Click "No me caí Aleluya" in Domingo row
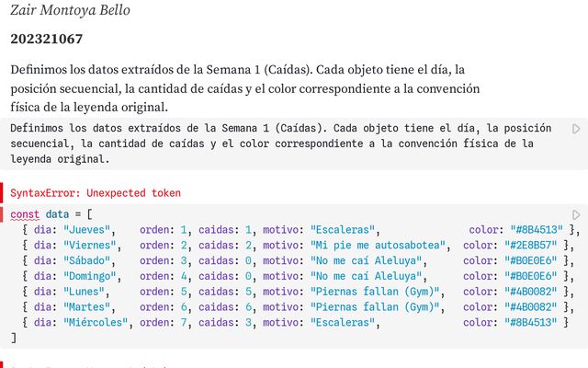This screenshot has height=368, width=588. (367, 276)
